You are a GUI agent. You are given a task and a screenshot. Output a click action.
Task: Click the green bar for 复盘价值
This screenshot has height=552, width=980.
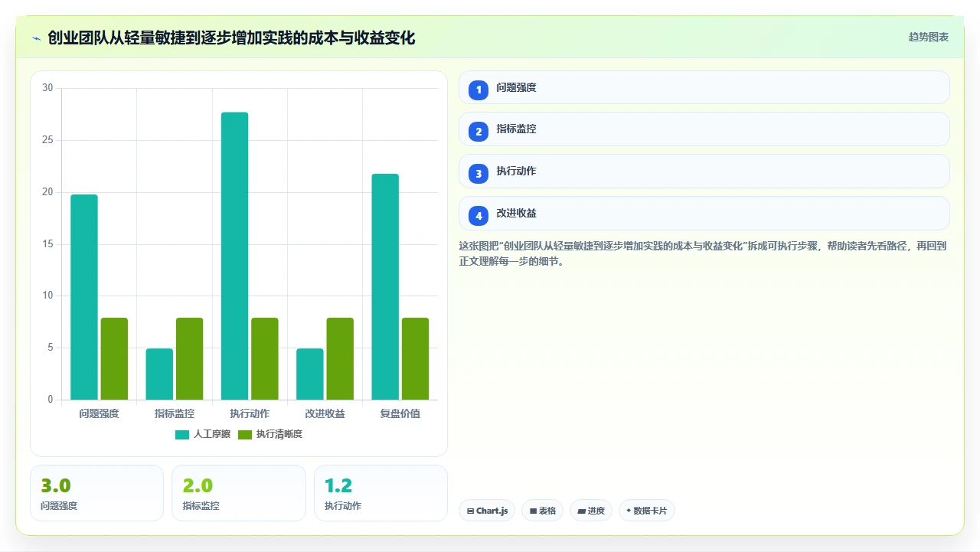(x=415, y=358)
